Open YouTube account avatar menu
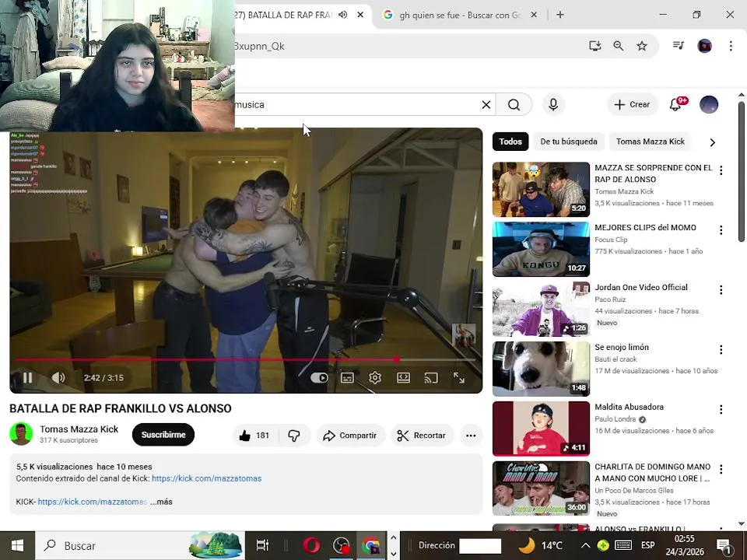 tap(709, 105)
